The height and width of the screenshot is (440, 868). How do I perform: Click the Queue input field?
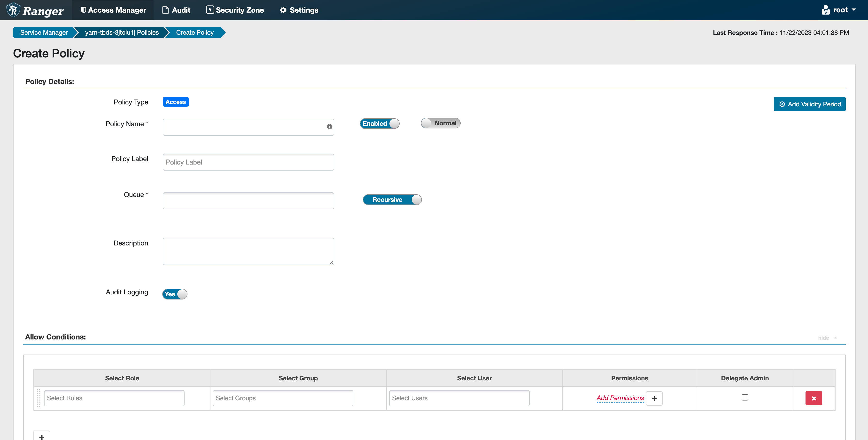(248, 201)
